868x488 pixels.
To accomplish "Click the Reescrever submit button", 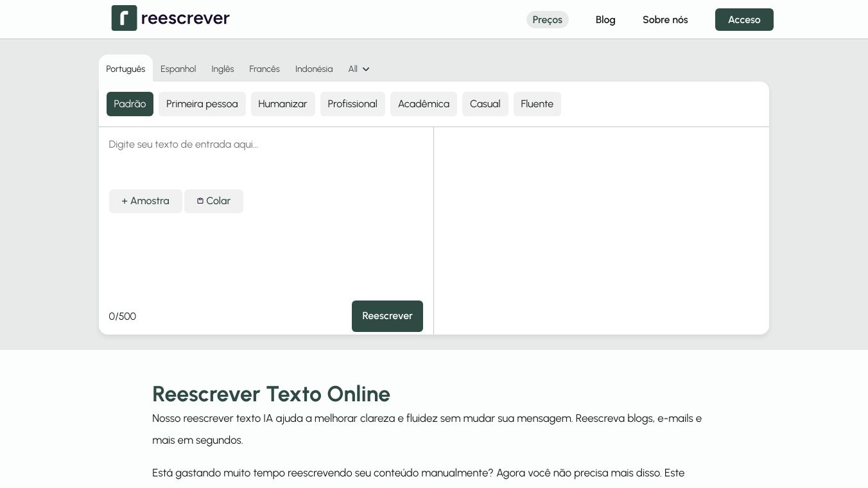I will point(387,316).
